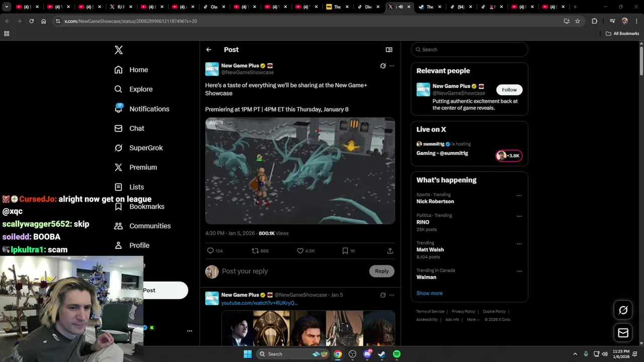644x362 pixels.
Task: Open Chrome tab search dropdown
Action: 7,7
